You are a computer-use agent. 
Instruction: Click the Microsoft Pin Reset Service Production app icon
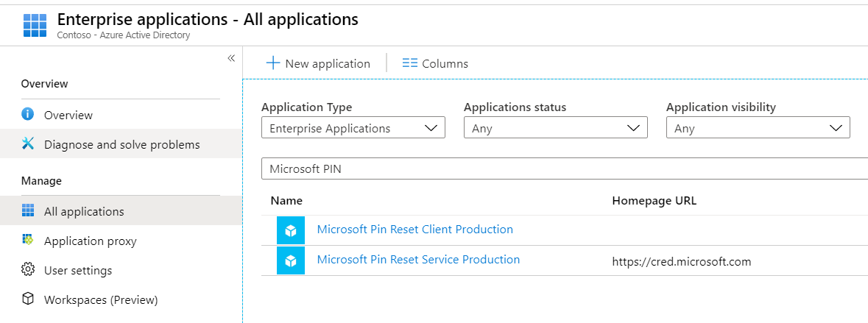coord(290,260)
